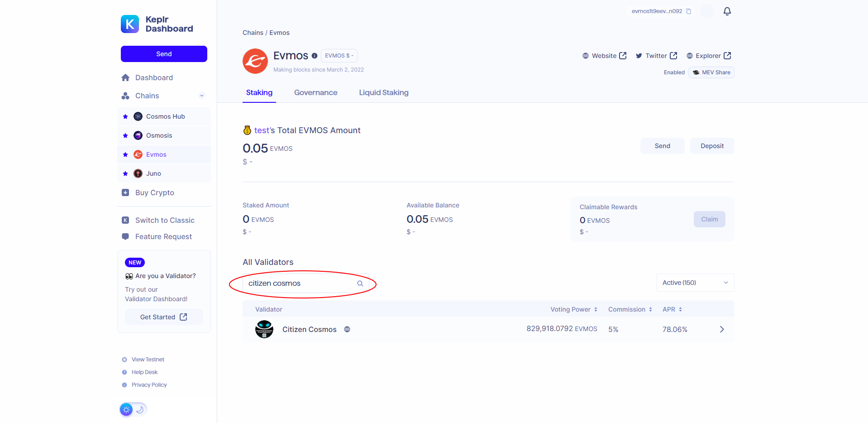Click the validator search field
Screen dimensions: 868x423
point(306,284)
